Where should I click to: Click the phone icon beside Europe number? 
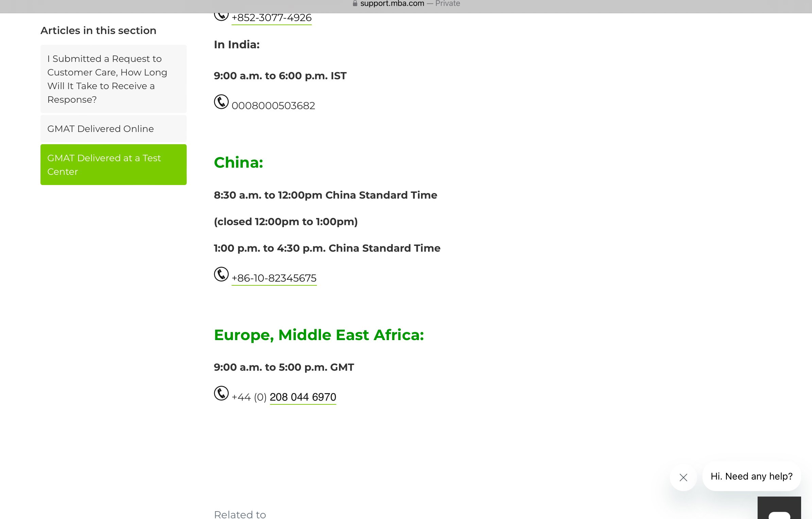[221, 393]
